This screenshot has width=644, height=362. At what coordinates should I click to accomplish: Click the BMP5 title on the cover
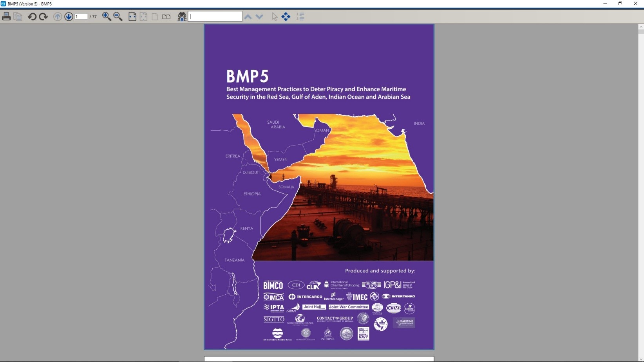click(247, 76)
